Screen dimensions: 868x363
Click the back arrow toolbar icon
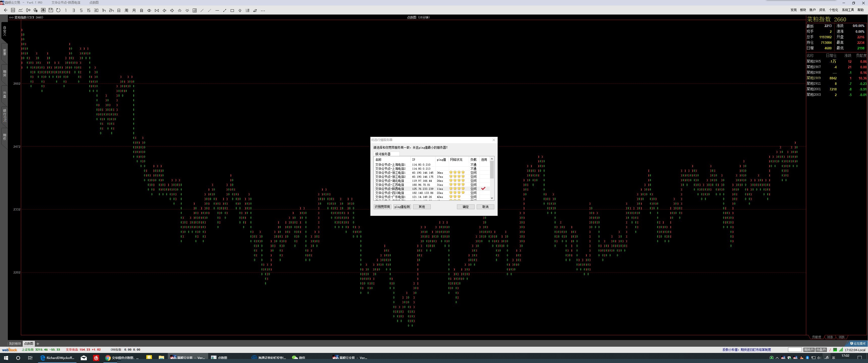pyautogui.click(x=5, y=10)
